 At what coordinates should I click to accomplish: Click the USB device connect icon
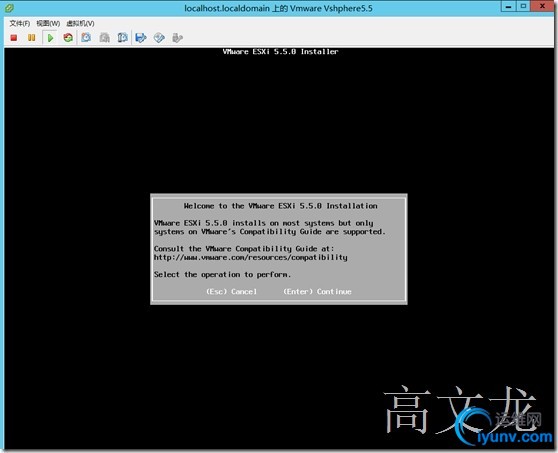(x=177, y=38)
